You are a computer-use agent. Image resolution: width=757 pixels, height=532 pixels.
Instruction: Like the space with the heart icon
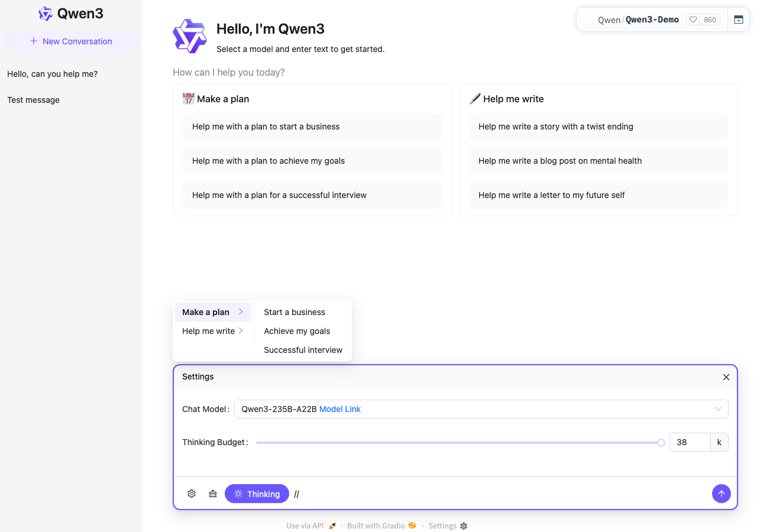click(693, 20)
